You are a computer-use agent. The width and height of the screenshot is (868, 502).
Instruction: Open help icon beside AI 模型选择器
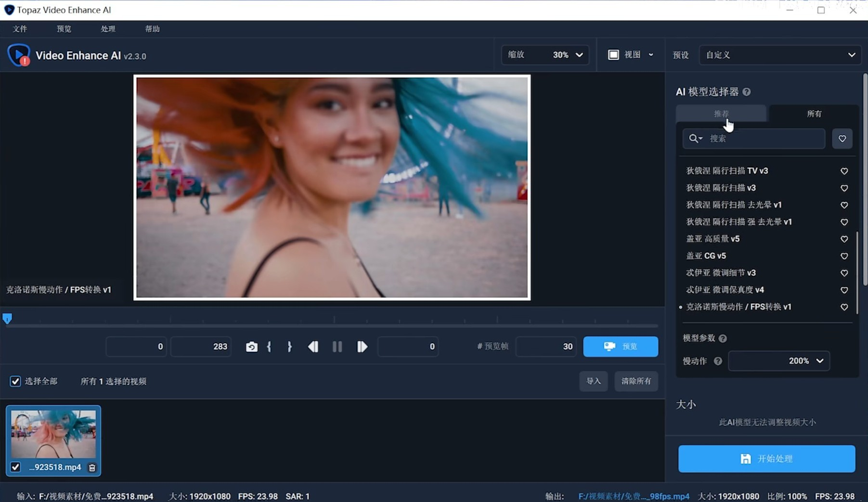point(746,92)
